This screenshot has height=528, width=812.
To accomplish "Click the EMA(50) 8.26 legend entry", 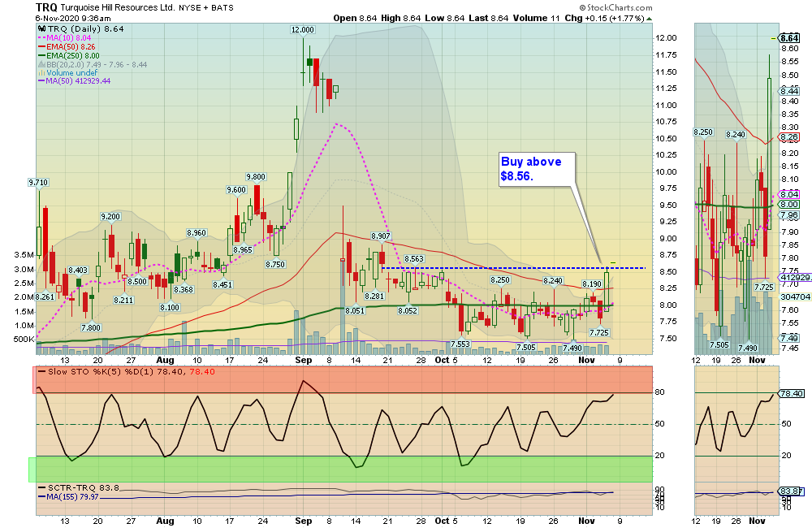I will pos(67,46).
